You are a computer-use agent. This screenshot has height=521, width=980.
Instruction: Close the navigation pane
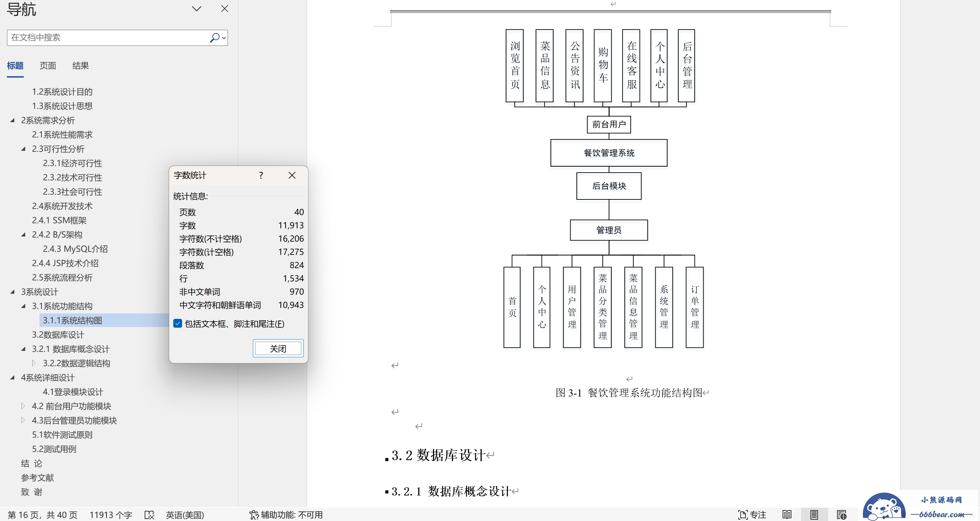[224, 9]
